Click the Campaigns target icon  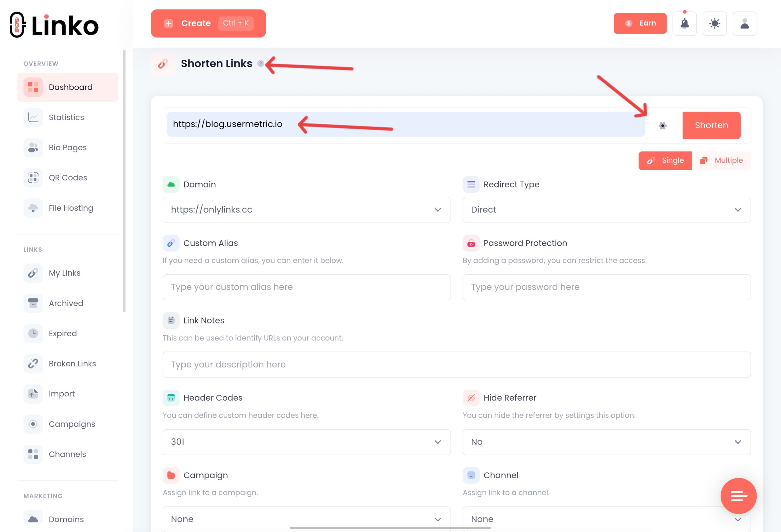click(33, 424)
